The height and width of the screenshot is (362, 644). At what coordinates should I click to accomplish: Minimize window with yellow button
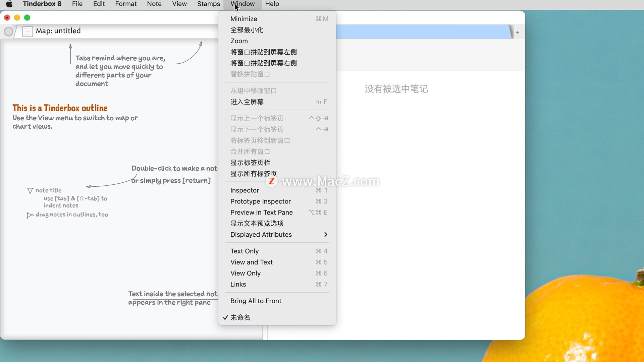[17, 17]
